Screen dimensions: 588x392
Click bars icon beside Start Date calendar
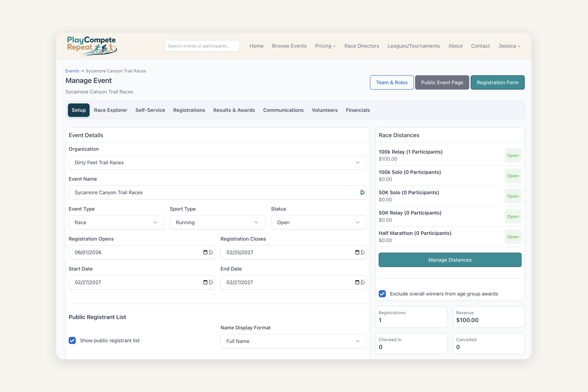coord(211,283)
